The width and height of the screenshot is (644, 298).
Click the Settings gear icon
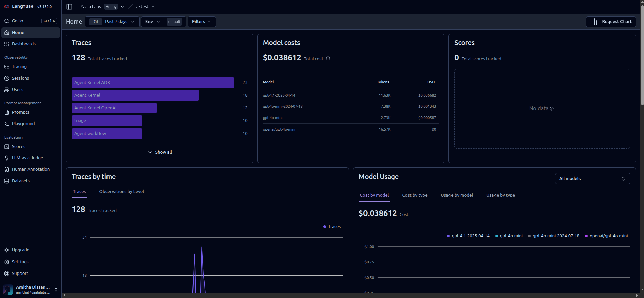[x=7, y=262]
